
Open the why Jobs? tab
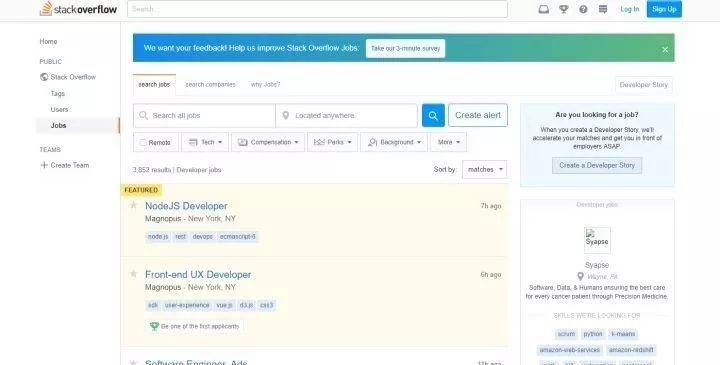click(265, 84)
